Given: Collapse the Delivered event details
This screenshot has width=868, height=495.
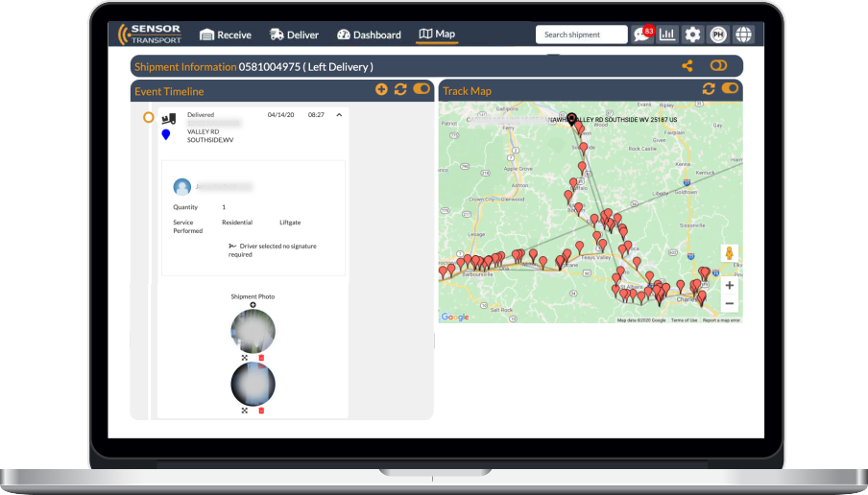Looking at the screenshot, I should [338, 115].
